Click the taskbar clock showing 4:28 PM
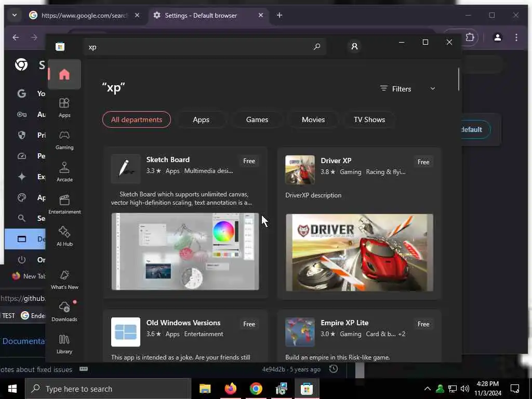Image resolution: width=532 pixels, height=399 pixels. 487,389
